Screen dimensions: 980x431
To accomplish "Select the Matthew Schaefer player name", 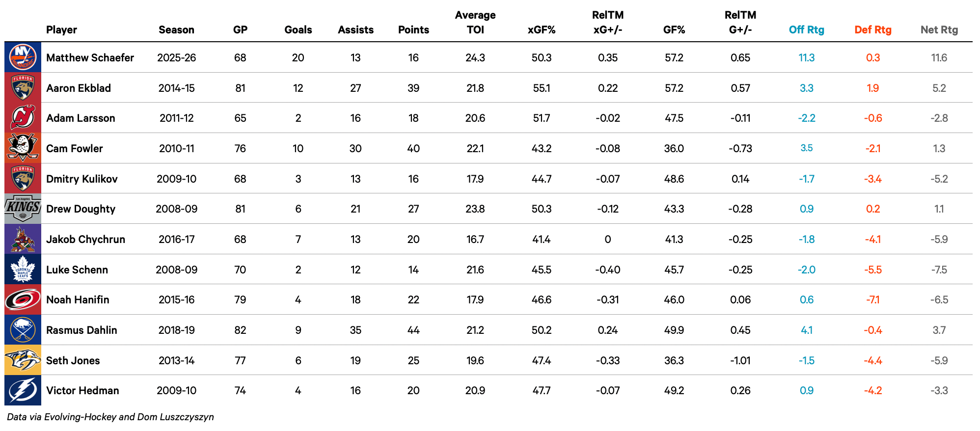I will (90, 58).
